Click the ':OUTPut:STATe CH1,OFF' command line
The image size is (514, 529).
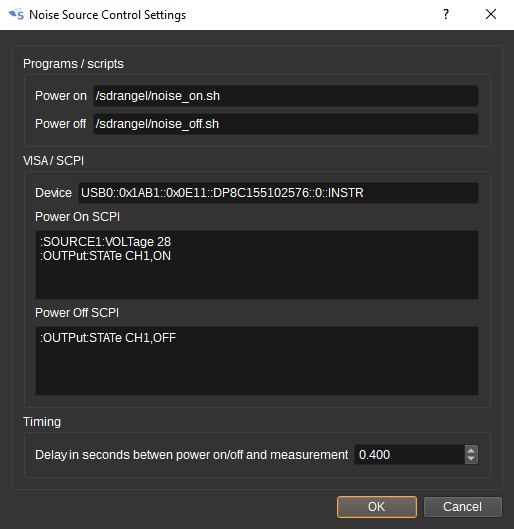tap(108, 338)
